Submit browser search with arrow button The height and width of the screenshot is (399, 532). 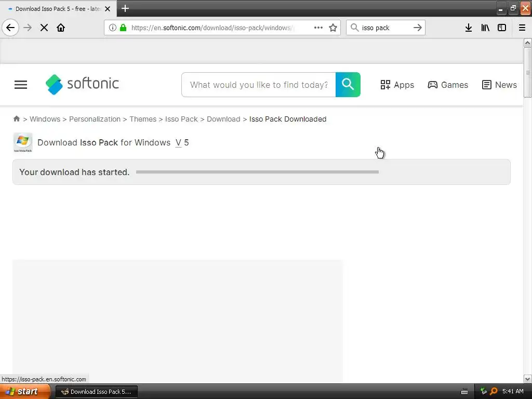coord(418,28)
